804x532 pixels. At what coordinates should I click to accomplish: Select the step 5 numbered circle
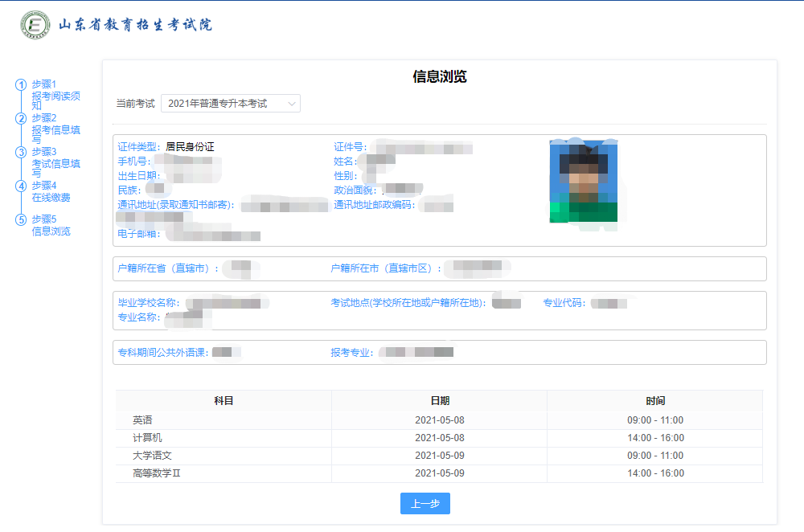21,219
